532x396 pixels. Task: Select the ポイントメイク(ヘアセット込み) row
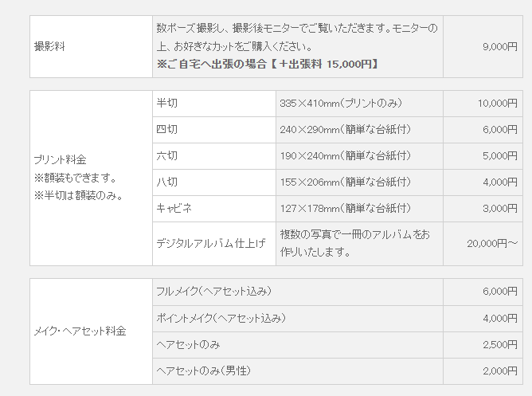coord(338,319)
